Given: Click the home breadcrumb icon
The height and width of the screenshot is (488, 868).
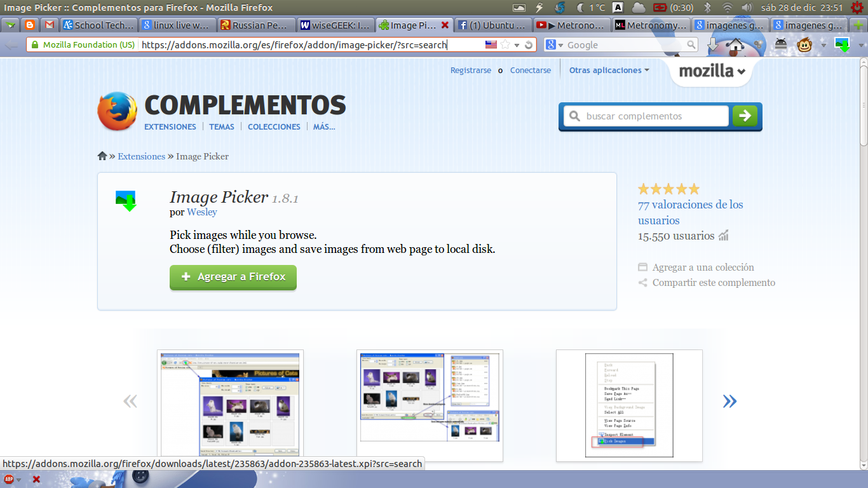Looking at the screenshot, I should click(x=102, y=156).
